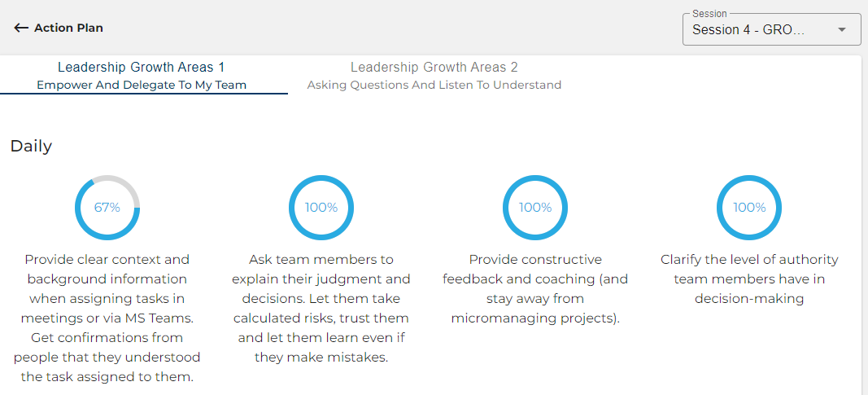Click the 100% text in the second ring
Viewport: 868px width, 395px height.
click(321, 208)
